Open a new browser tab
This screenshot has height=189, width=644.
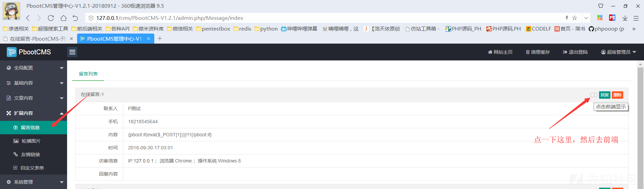160,39
